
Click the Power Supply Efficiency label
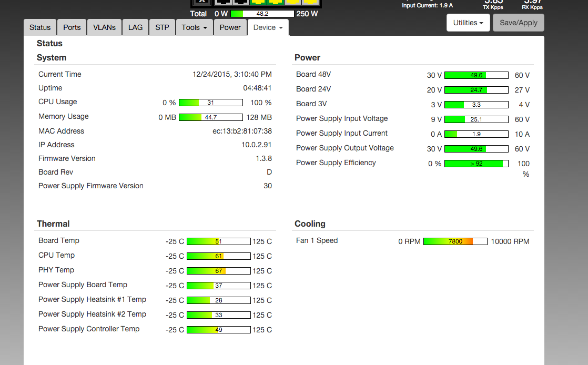tap(336, 163)
